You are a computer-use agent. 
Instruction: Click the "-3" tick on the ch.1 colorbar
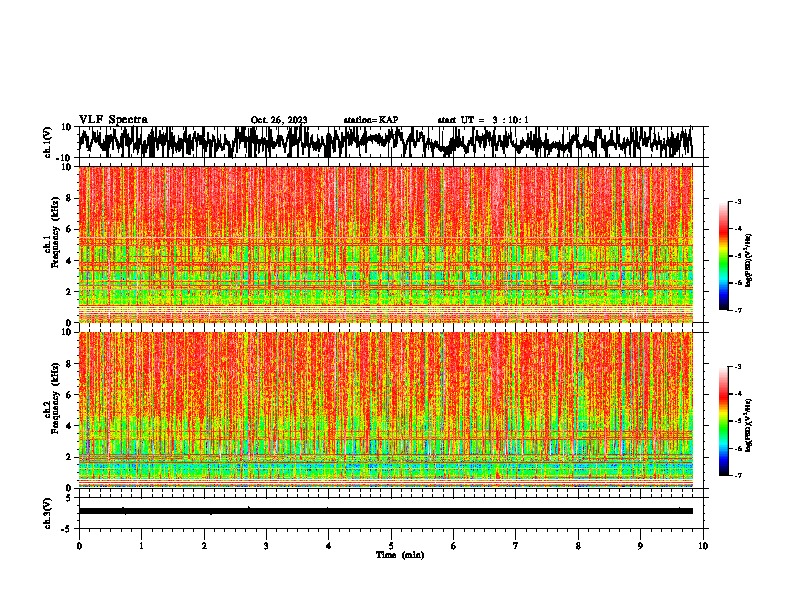click(x=737, y=201)
